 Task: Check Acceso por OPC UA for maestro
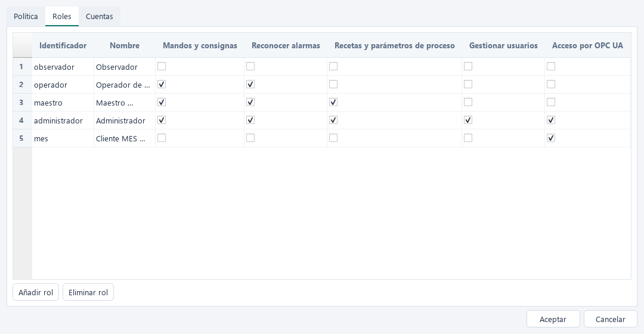point(551,103)
